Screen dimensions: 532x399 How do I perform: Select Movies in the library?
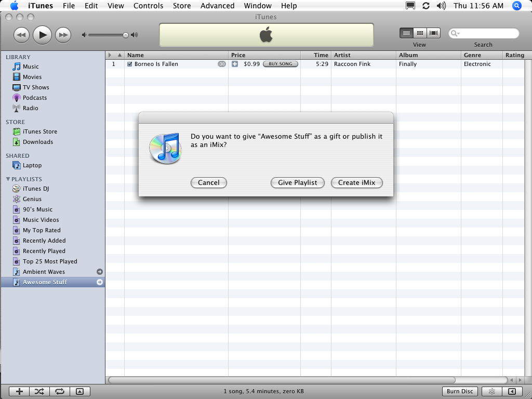click(32, 77)
